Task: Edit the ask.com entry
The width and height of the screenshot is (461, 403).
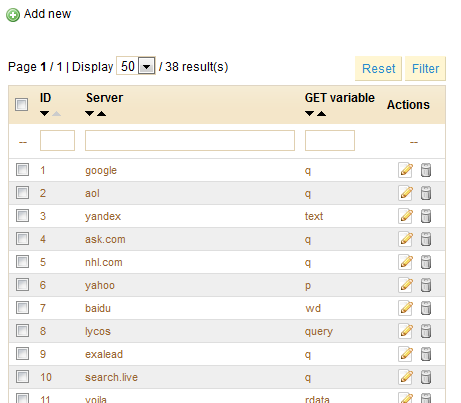Action: coord(406,239)
